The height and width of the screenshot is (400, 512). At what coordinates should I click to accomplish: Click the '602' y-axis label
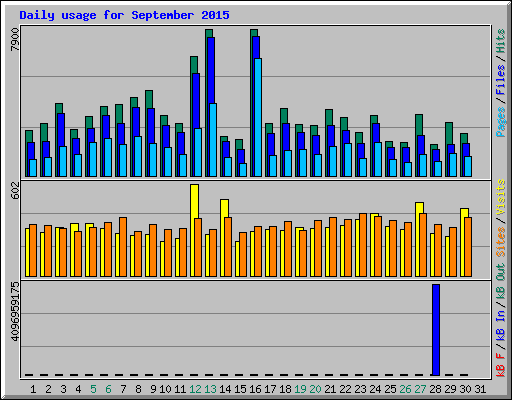click(x=15, y=190)
